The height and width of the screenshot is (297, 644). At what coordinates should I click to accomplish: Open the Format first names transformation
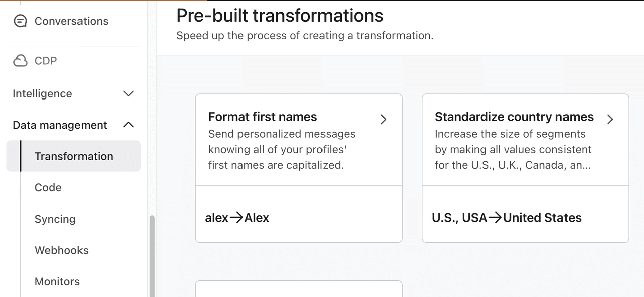click(299, 141)
